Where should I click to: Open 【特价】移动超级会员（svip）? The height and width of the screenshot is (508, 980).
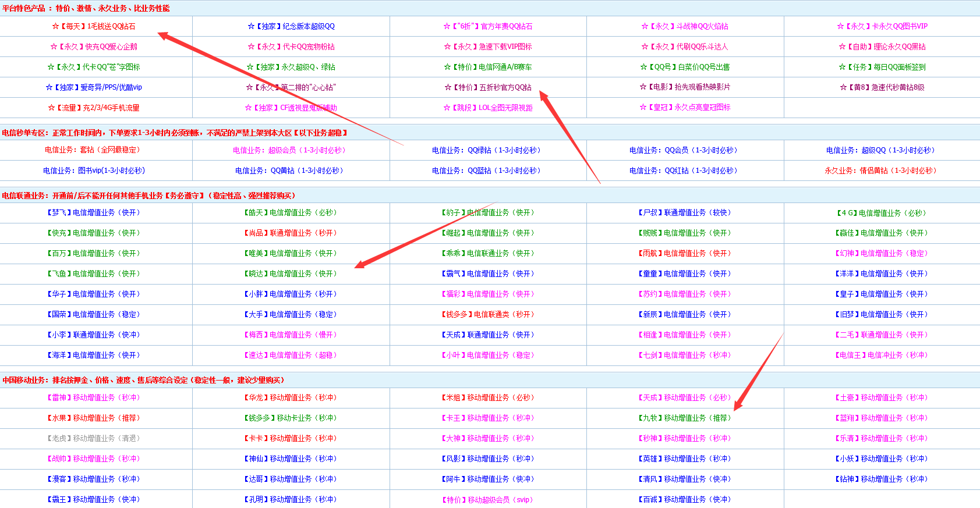(x=487, y=500)
